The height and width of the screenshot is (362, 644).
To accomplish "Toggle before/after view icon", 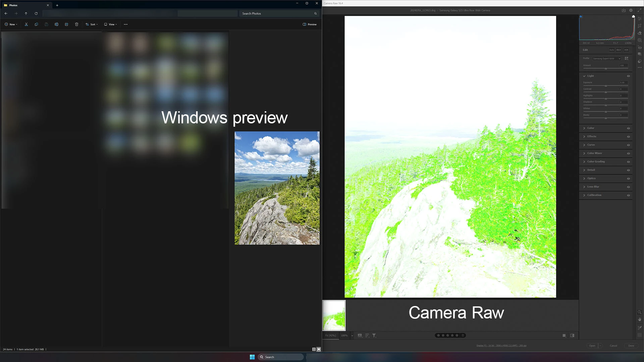I will [x=572, y=336].
